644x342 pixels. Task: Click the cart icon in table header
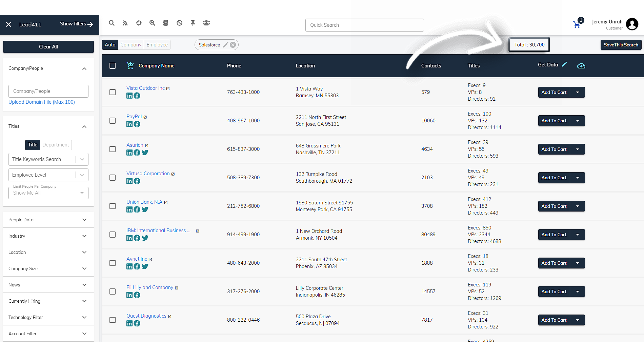pos(130,65)
